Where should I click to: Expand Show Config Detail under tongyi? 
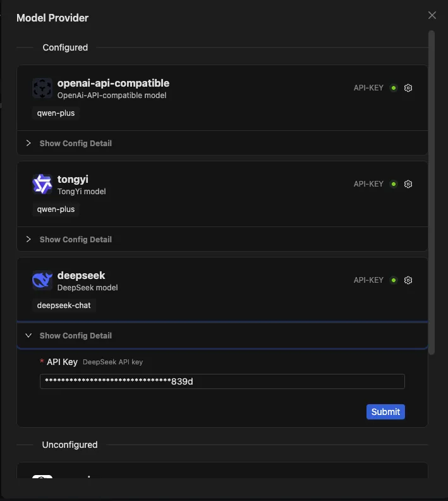[x=75, y=240]
